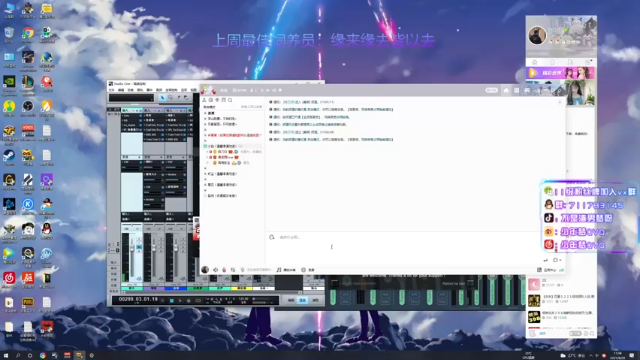The width and height of the screenshot is (640, 360).
Task: Select the arrow tool in Studio One toolbar
Action: pos(162,98)
